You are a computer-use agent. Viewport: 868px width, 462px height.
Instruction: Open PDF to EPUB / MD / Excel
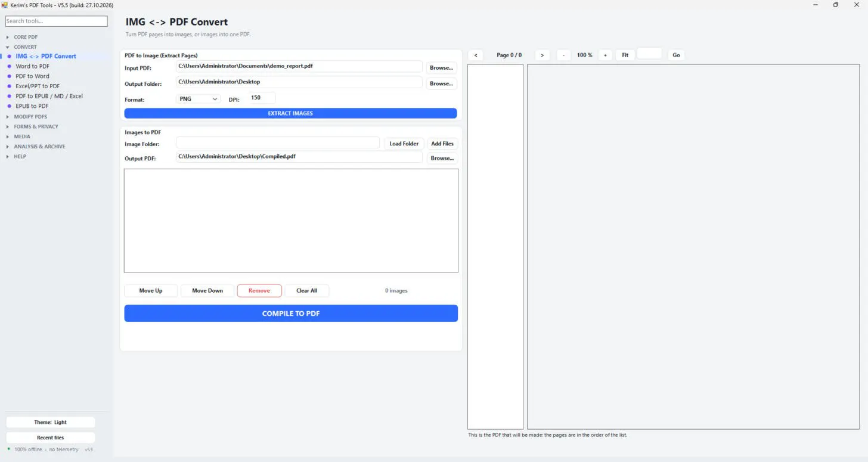point(49,96)
